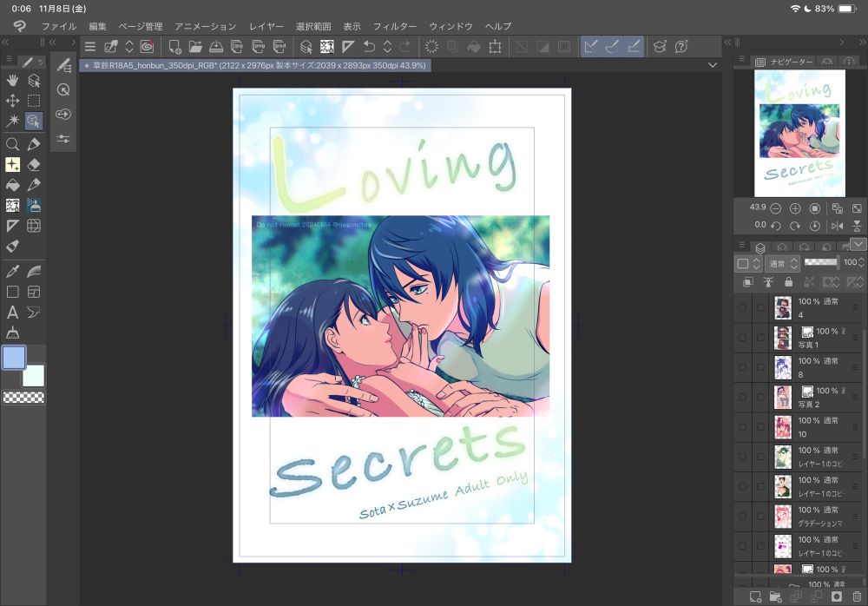Screen dimensions: 868x606
Task: Open the canvas tab list chevron
Action: coord(713,65)
